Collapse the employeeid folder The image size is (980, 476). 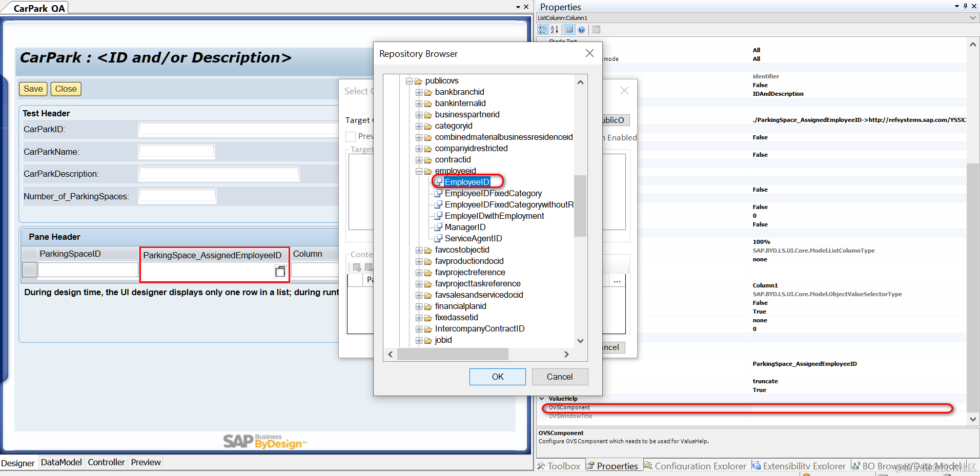[x=419, y=171]
